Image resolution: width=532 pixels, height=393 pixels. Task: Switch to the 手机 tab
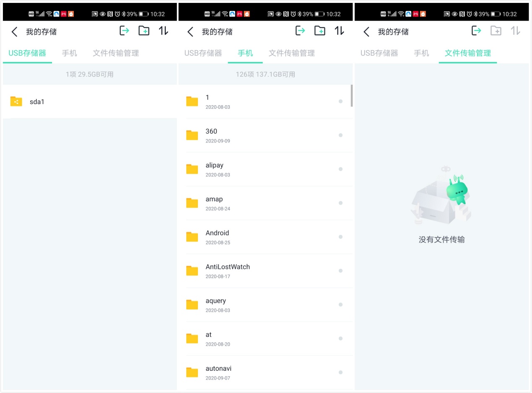click(245, 53)
